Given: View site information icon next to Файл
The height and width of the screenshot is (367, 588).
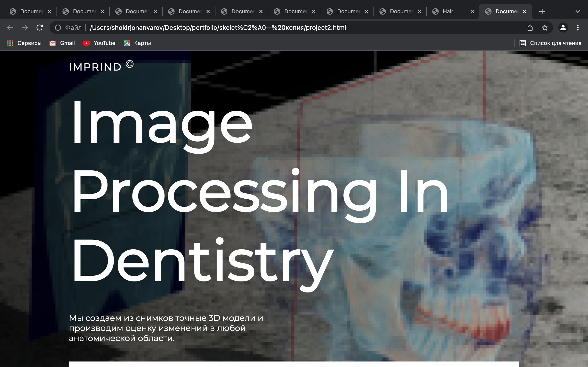Looking at the screenshot, I should tap(58, 28).
